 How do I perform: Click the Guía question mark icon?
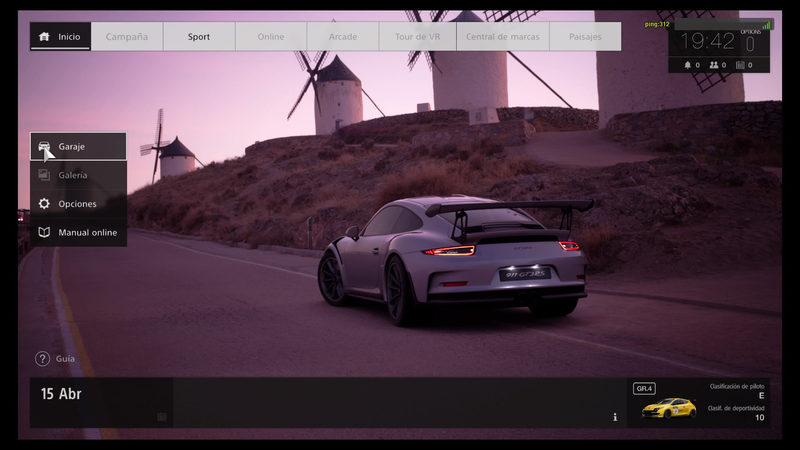[42, 358]
